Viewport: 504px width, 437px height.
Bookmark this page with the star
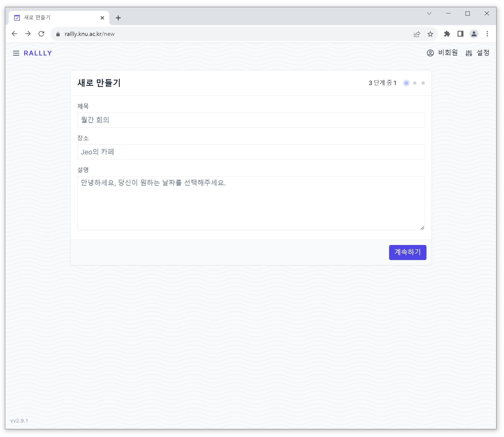[x=430, y=34]
